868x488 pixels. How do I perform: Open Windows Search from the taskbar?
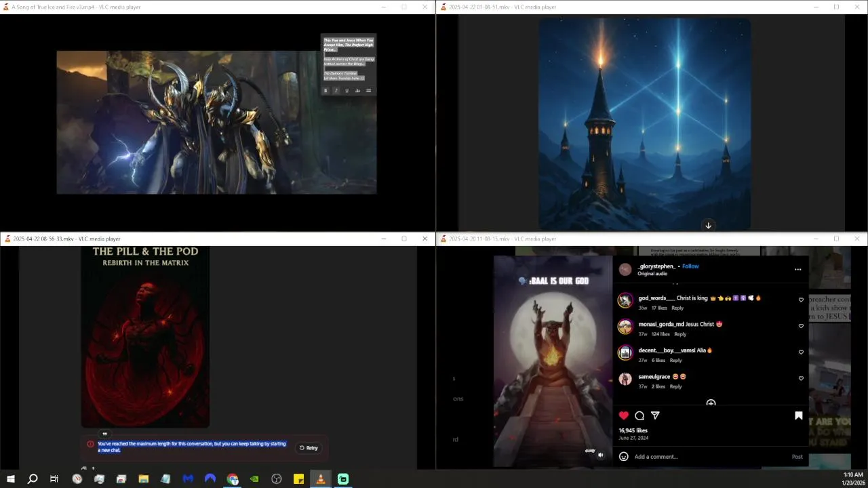32,479
